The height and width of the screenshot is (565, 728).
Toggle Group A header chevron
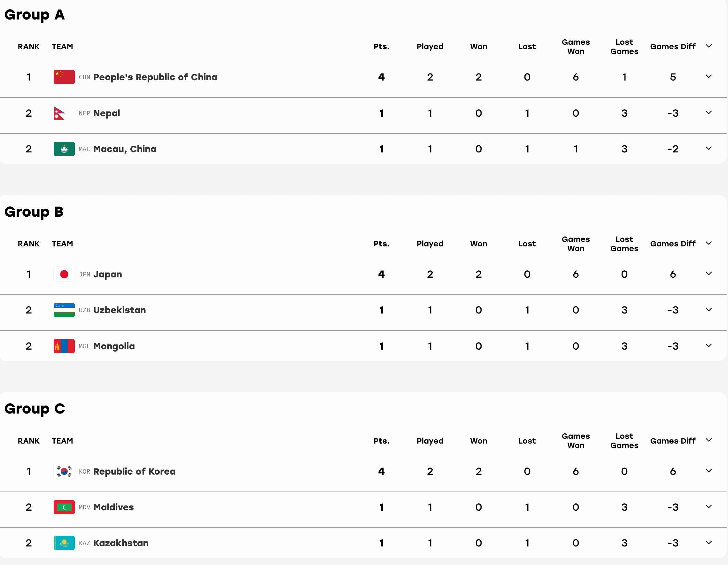point(709,46)
